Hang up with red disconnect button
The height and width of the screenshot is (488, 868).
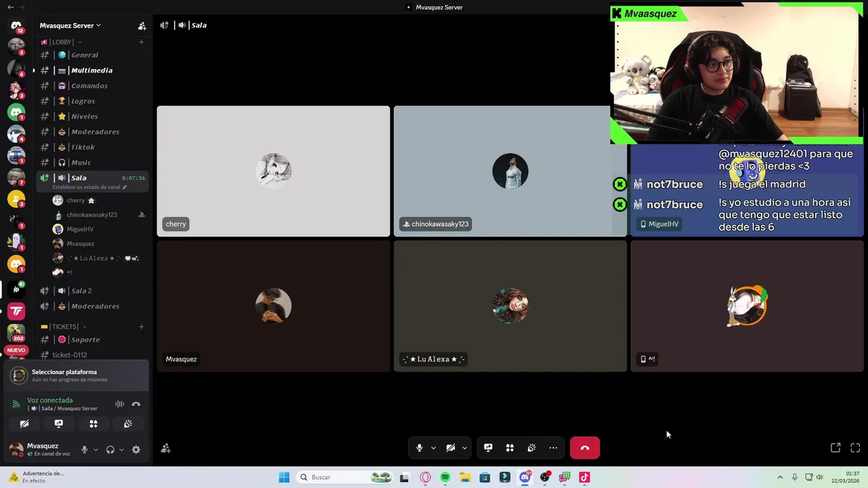[x=585, y=448]
